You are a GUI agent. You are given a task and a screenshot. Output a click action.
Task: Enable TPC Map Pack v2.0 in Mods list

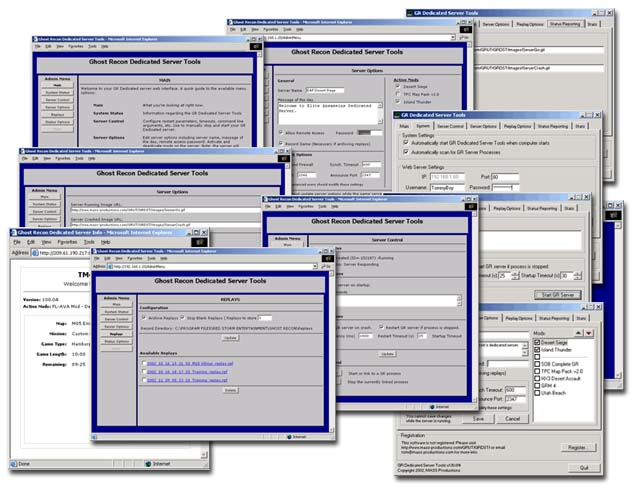538,371
